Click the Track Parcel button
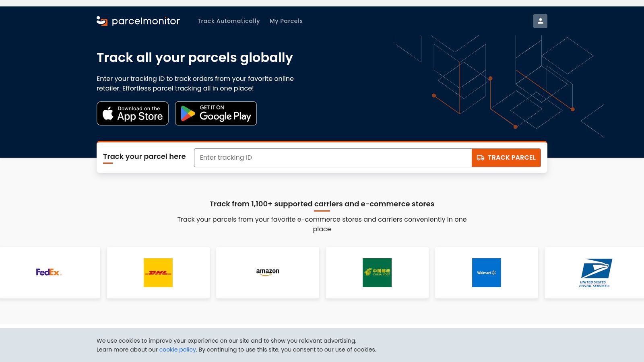The height and width of the screenshot is (362, 644). click(506, 158)
